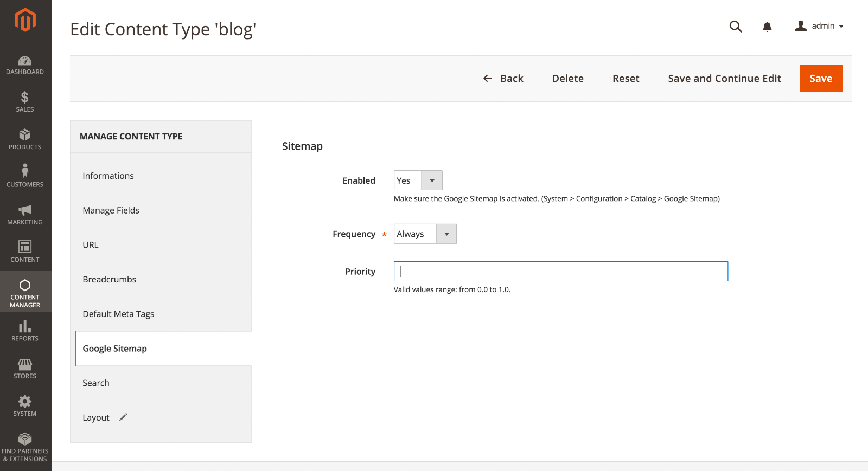
Task: Click the Sitemap section heading
Action: coord(302,146)
